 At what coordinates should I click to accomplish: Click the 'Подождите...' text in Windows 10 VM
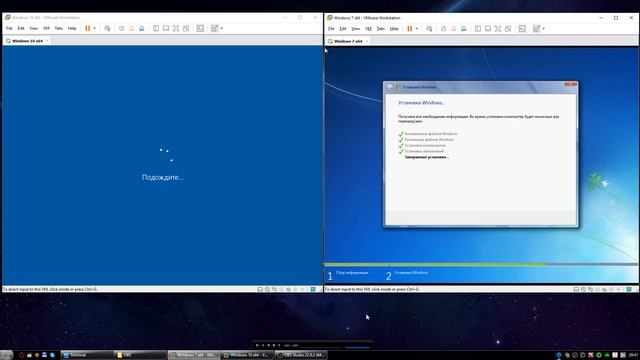coord(162,178)
